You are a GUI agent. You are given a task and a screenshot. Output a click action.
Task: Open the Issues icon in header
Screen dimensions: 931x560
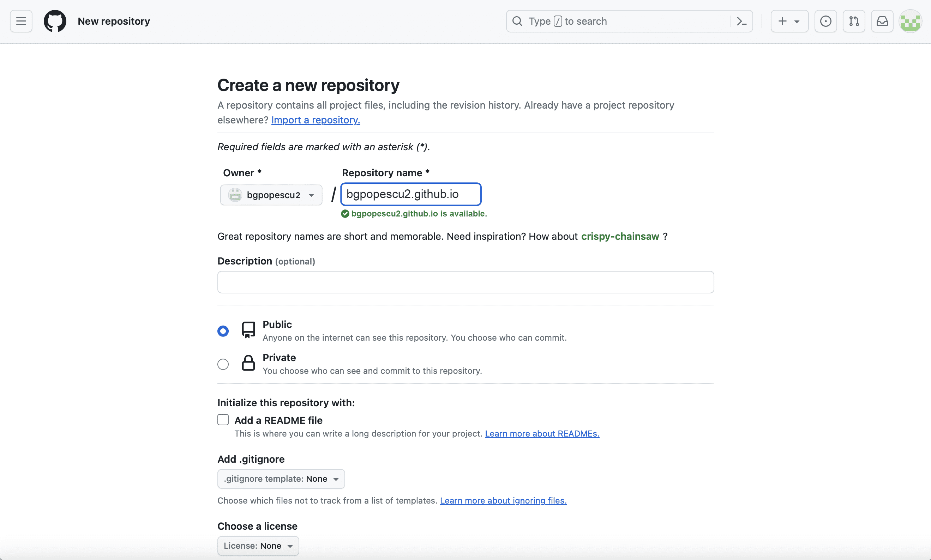point(826,21)
